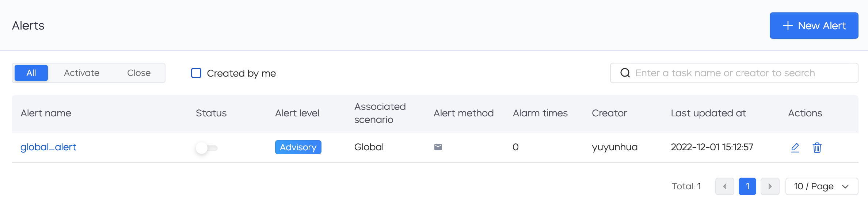Screen dimensions: 868x205
Task: Click the plus icon on New Alert
Action: pos(788,26)
